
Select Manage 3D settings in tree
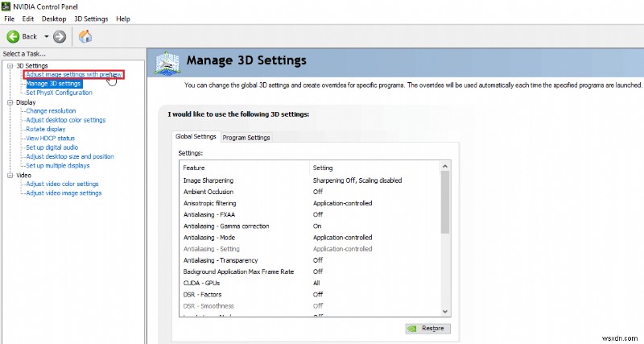click(x=53, y=84)
